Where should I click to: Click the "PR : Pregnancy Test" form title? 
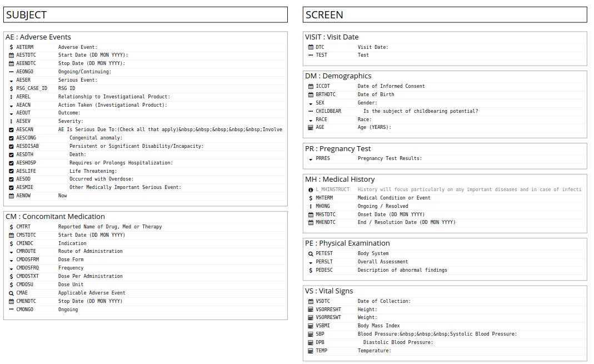pyautogui.click(x=338, y=149)
